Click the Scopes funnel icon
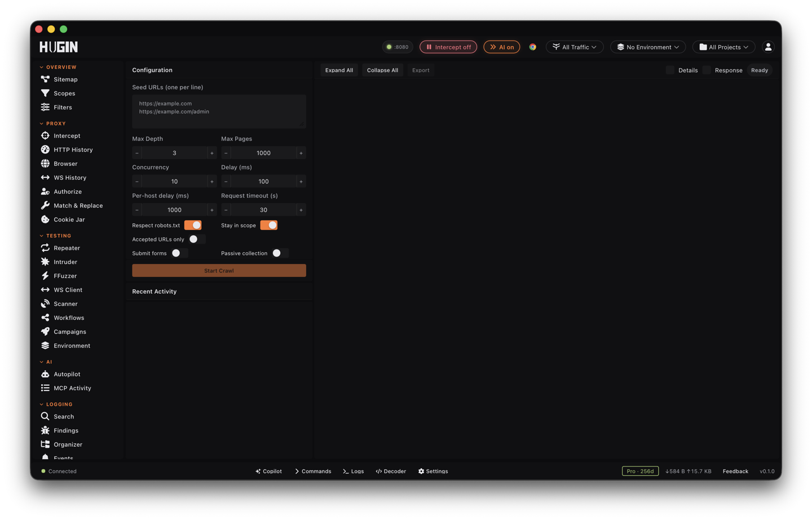This screenshot has width=812, height=520. coord(45,93)
